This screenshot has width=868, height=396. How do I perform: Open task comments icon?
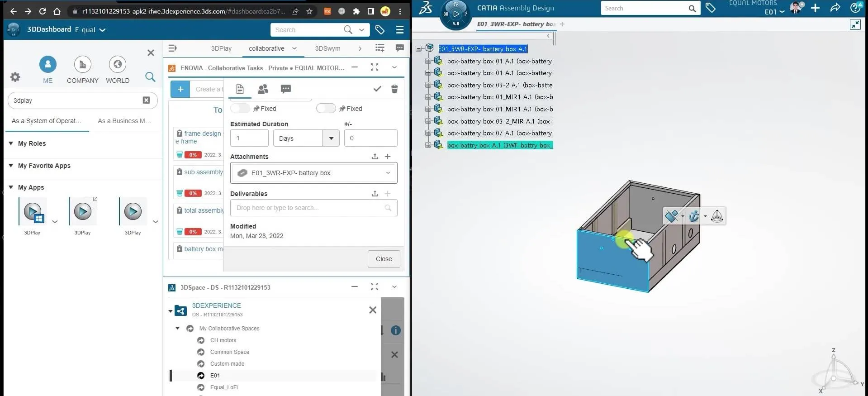tap(286, 89)
